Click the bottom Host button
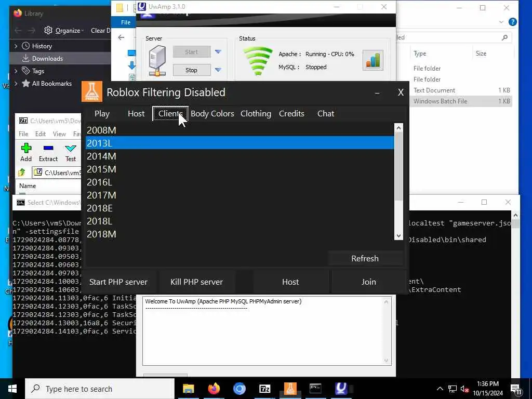The width and height of the screenshot is (532, 399). [x=290, y=282]
